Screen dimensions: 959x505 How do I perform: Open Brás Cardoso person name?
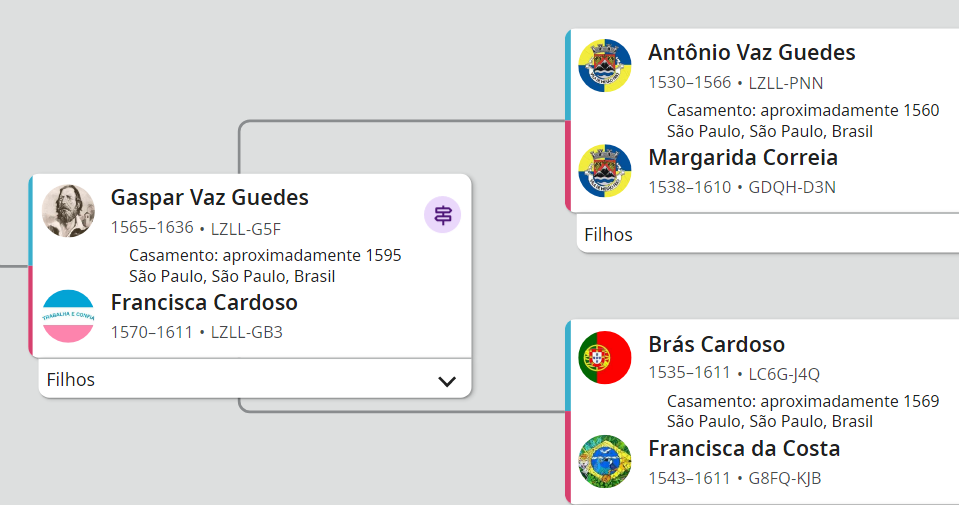pos(716,345)
